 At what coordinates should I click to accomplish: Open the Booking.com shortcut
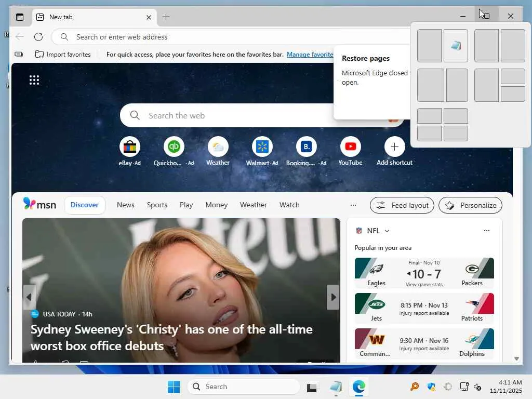(306, 151)
